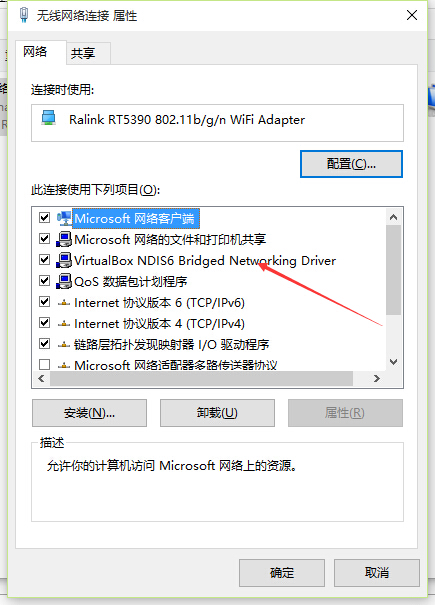Select the file and printer sharing service icon

pyautogui.click(x=64, y=239)
